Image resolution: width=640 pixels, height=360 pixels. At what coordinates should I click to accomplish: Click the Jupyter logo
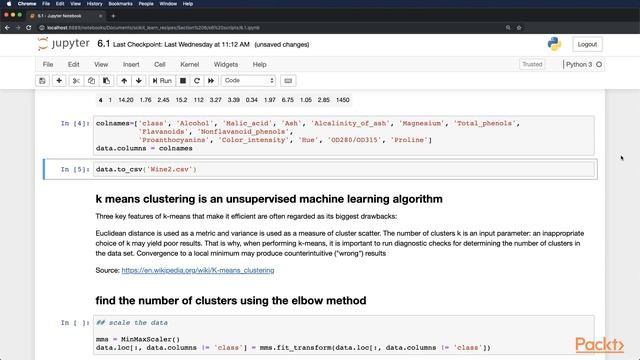pos(64,44)
